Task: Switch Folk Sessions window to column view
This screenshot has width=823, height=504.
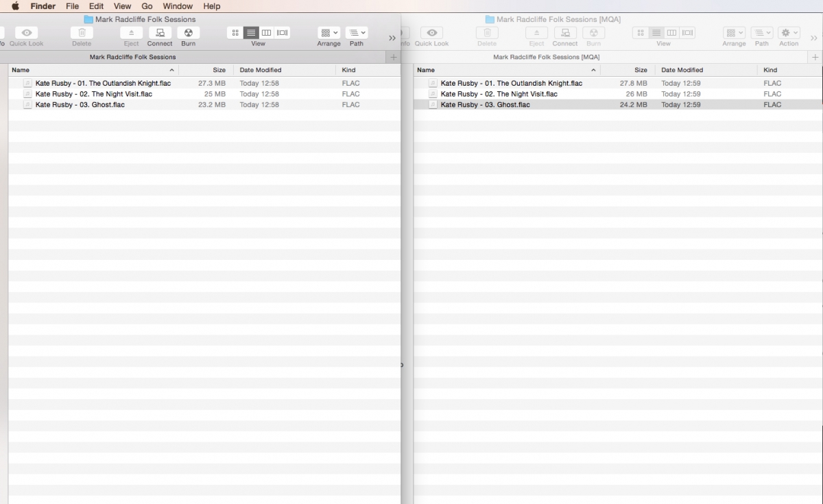Action: click(266, 32)
